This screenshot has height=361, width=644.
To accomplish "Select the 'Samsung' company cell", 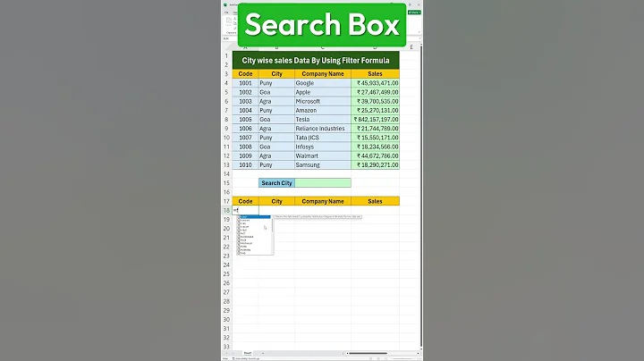I will pyautogui.click(x=323, y=165).
